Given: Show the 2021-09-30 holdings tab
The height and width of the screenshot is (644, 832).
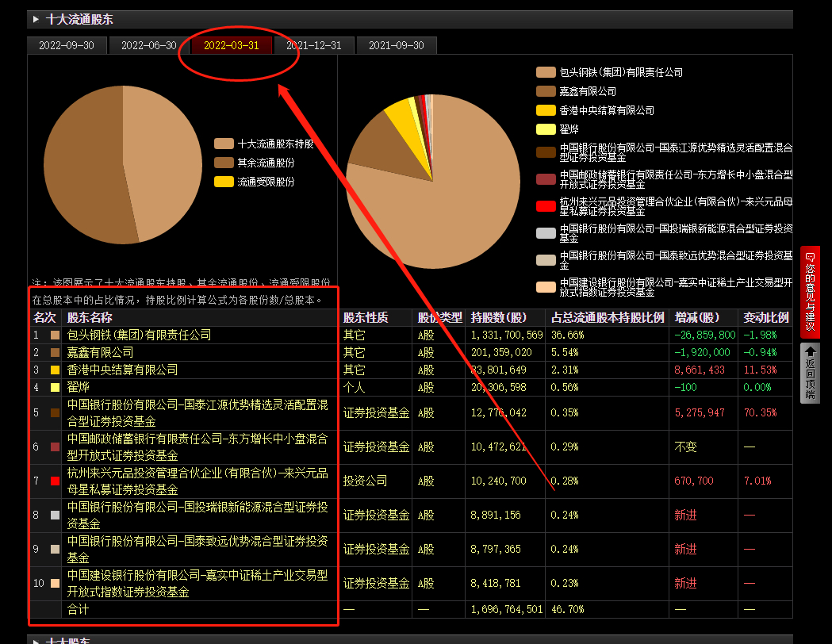Looking at the screenshot, I should tap(397, 45).
